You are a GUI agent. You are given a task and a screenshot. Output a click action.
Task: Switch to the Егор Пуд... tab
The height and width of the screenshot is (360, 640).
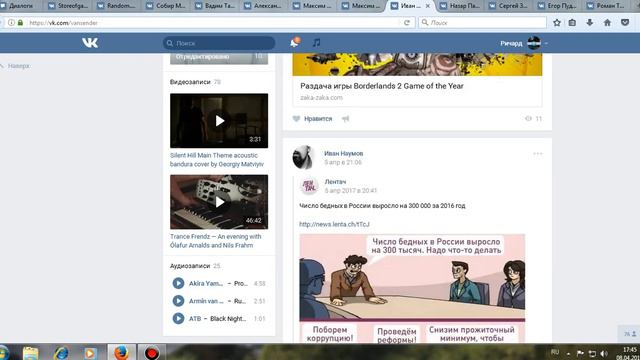coord(558,6)
